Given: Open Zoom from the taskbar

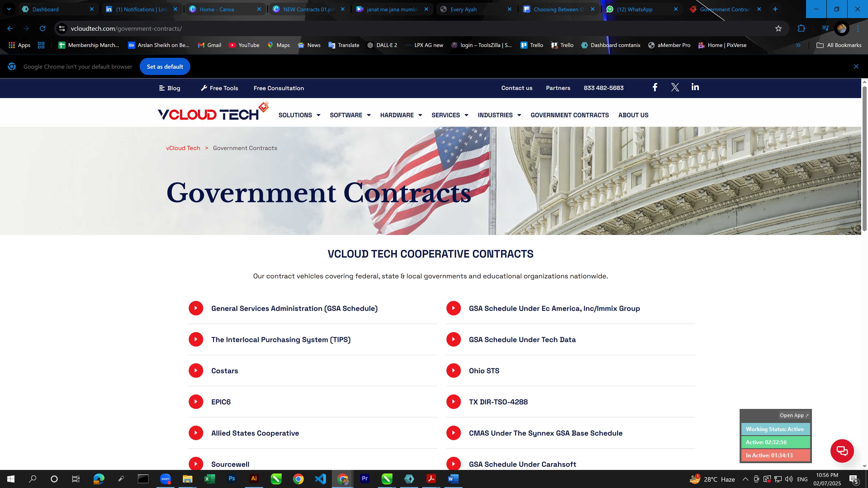Looking at the screenshot, I should coord(165,479).
